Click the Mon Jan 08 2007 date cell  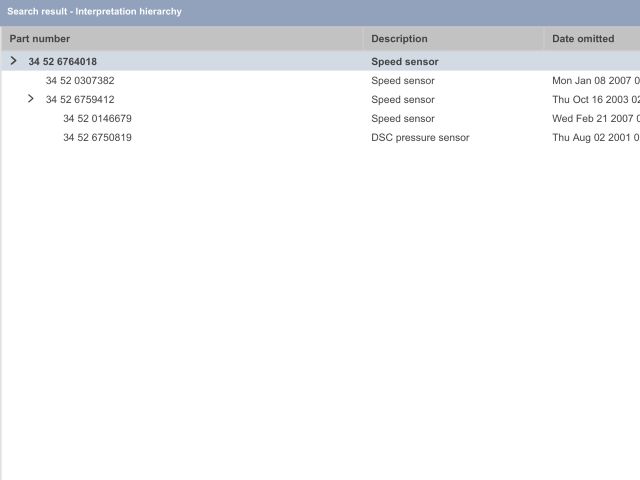click(595, 81)
